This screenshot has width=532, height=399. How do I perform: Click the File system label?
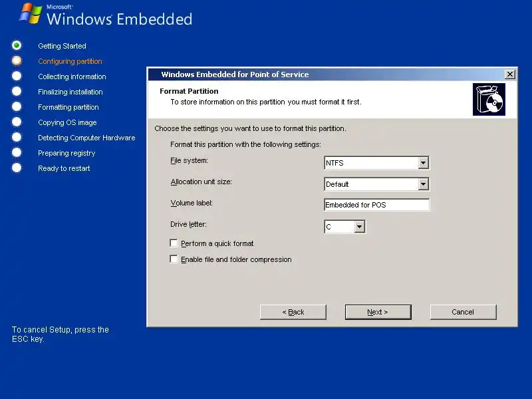coord(189,160)
